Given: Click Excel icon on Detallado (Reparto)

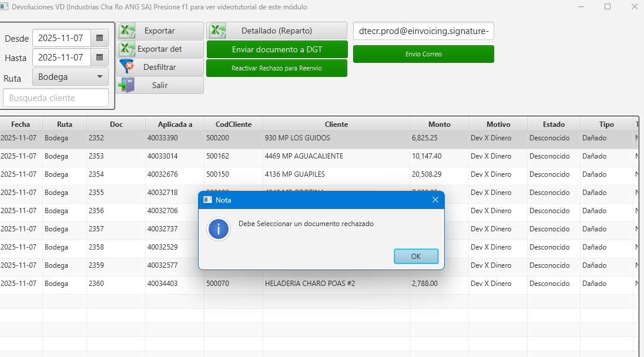Looking at the screenshot, I should tap(218, 31).
